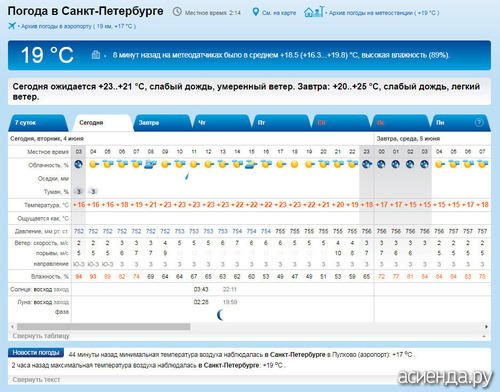
Task: Click the cloudiness icon for hour 03 today
Action: point(79,164)
